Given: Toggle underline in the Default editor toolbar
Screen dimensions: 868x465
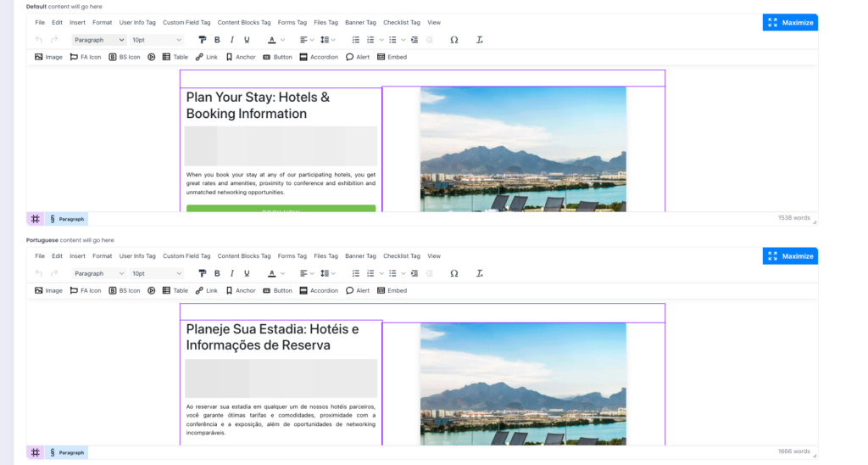Looking at the screenshot, I should (x=247, y=40).
